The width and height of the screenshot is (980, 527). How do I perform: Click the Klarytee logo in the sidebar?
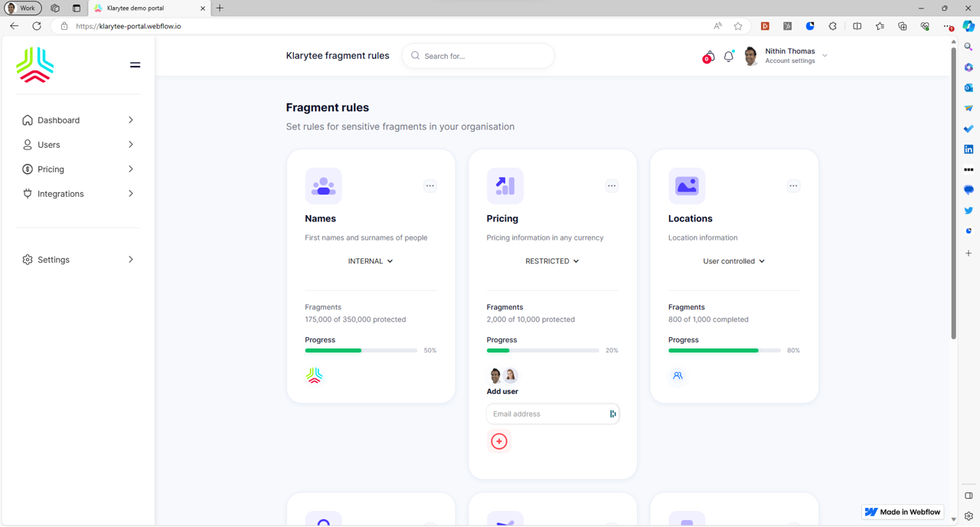(34, 65)
